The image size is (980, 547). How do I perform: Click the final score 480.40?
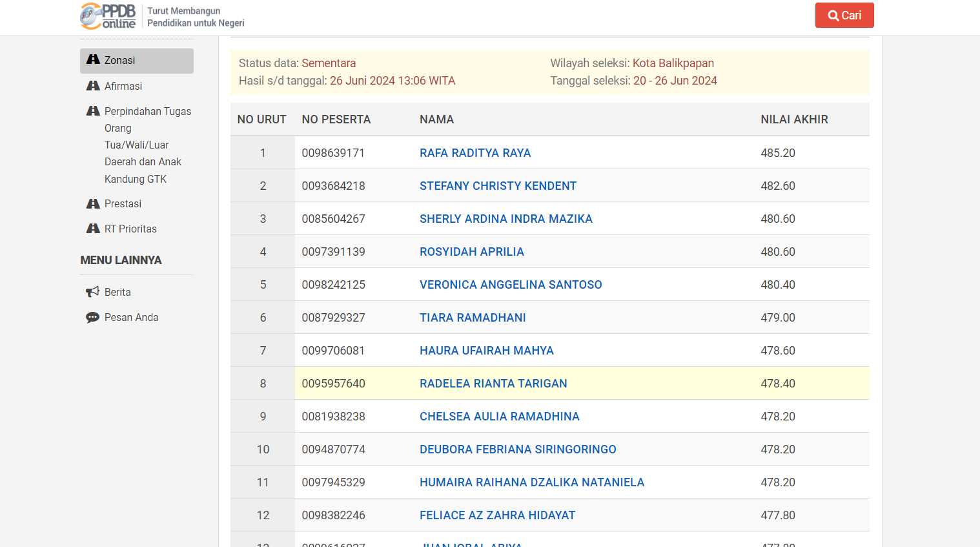pyautogui.click(x=778, y=285)
